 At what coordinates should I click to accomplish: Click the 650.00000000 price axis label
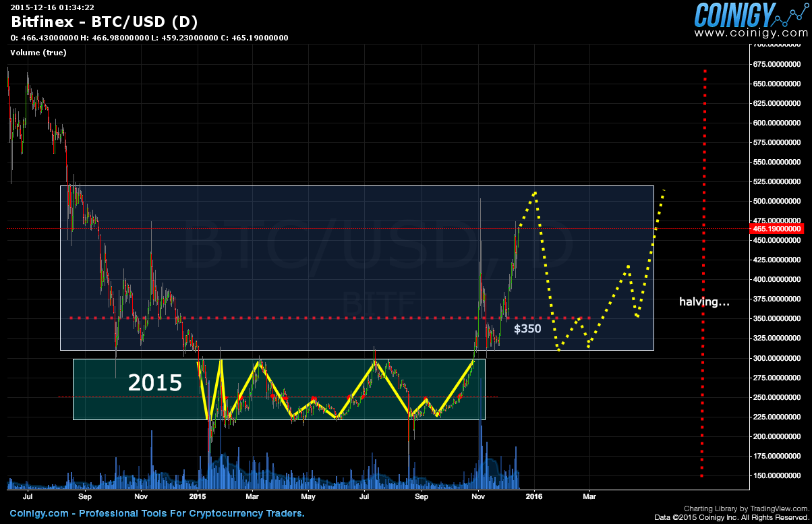click(778, 84)
